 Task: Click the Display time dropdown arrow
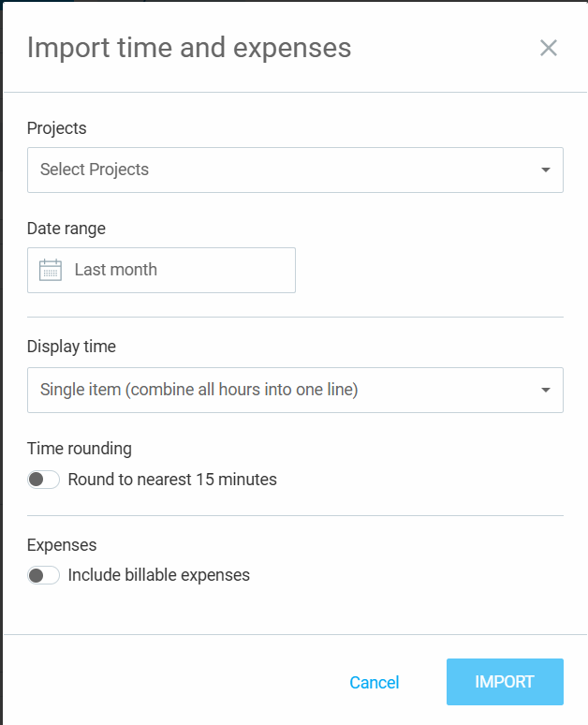tap(546, 390)
